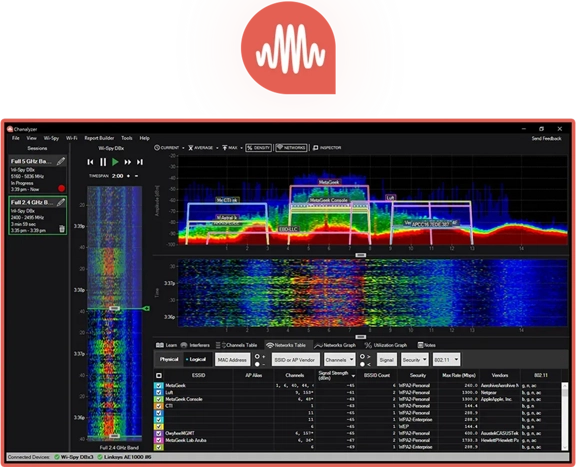Open the Tools menu
This screenshot has height=467, width=576.
(127, 138)
